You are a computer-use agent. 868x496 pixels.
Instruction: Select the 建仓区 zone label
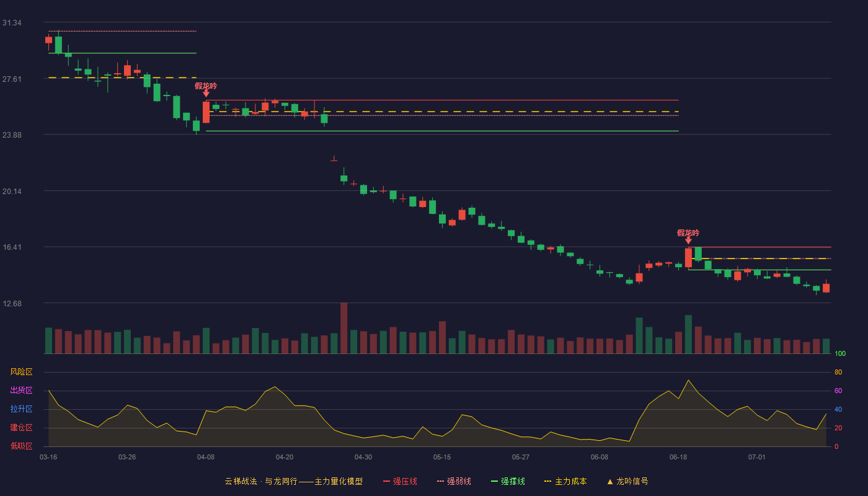click(21, 428)
